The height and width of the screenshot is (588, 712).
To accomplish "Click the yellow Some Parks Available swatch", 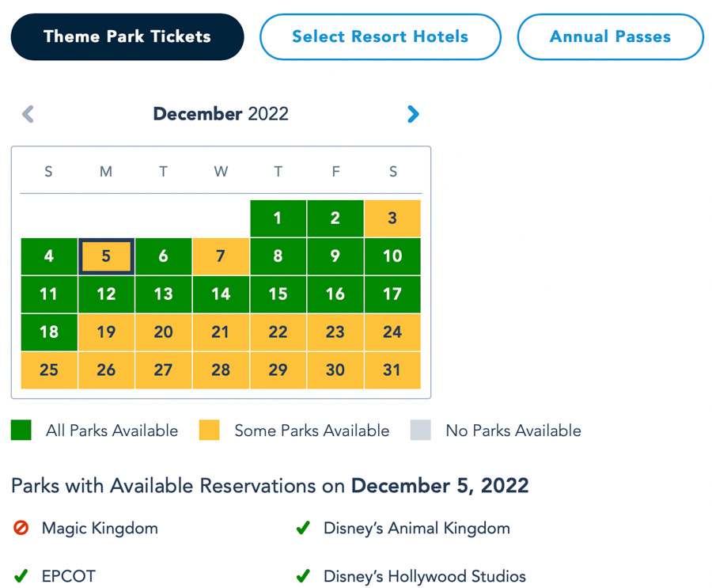I will [210, 431].
